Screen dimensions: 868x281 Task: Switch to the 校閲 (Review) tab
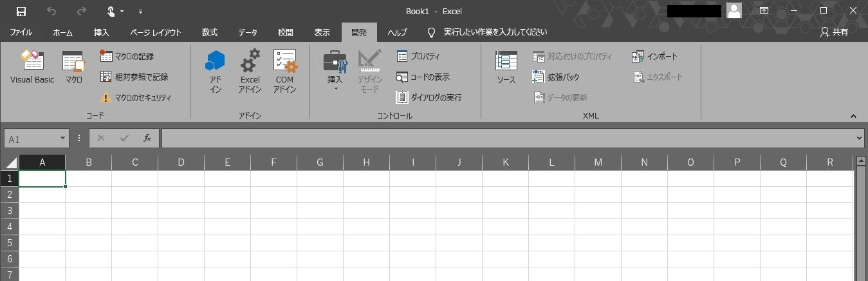tap(286, 32)
